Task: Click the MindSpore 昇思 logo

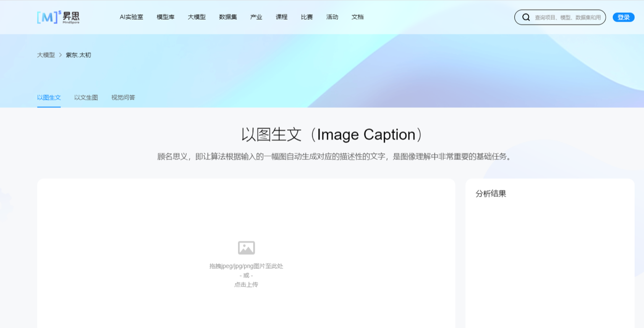Action: click(x=58, y=17)
